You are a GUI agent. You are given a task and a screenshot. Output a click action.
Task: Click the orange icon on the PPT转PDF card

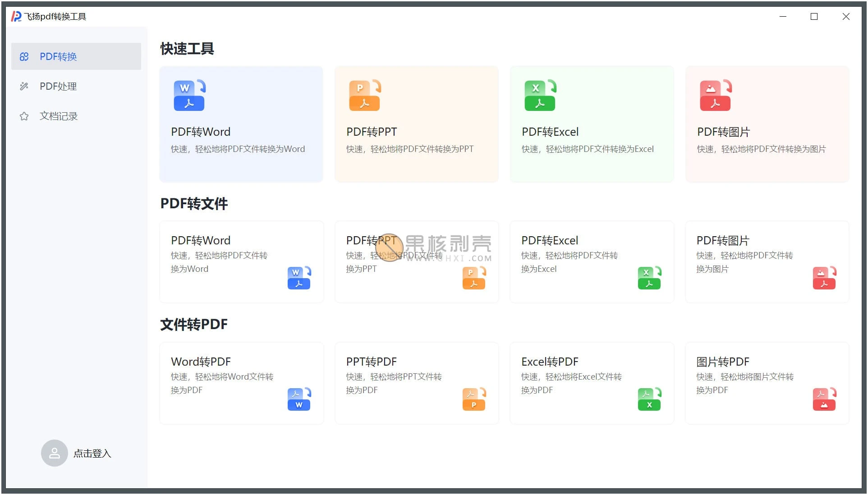pyautogui.click(x=474, y=399)
